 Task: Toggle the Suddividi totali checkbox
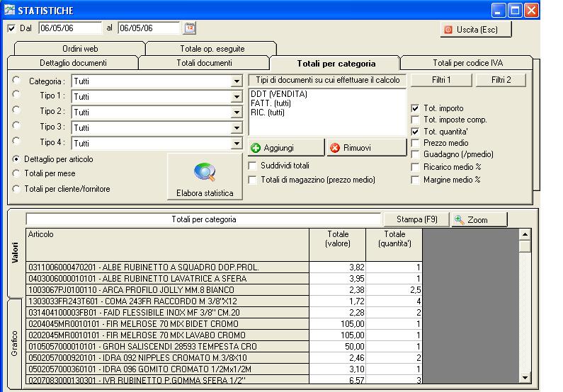click(253, 166)
